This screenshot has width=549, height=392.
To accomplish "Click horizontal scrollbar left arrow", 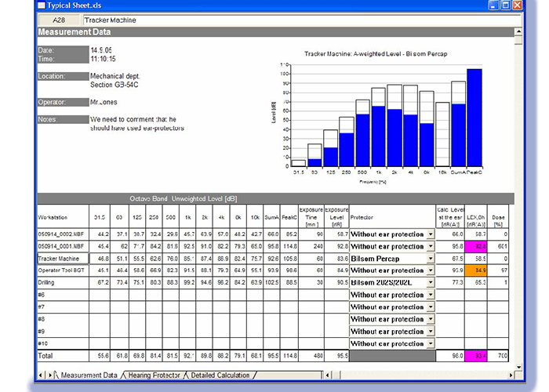I will point(327,376).
